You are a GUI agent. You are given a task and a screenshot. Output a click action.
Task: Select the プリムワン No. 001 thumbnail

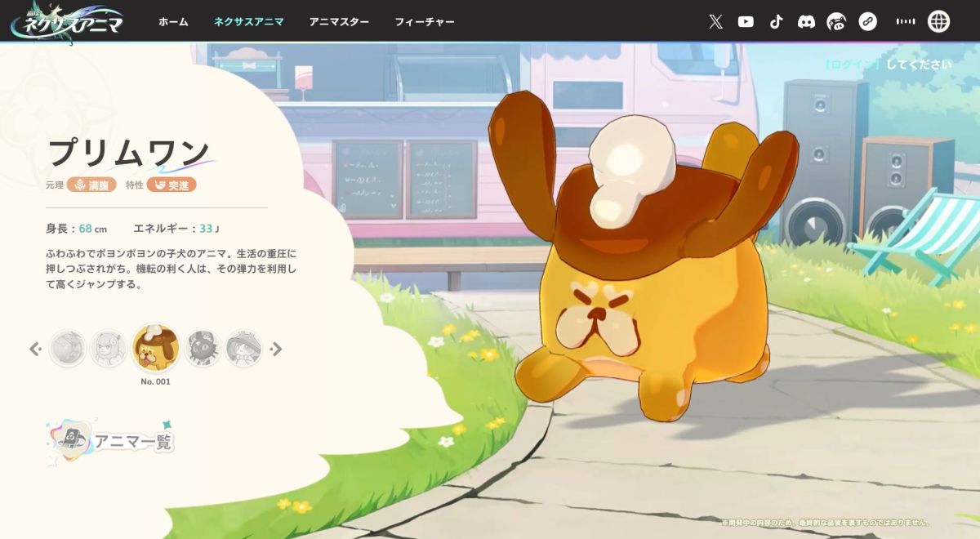[x=155, y=347]
